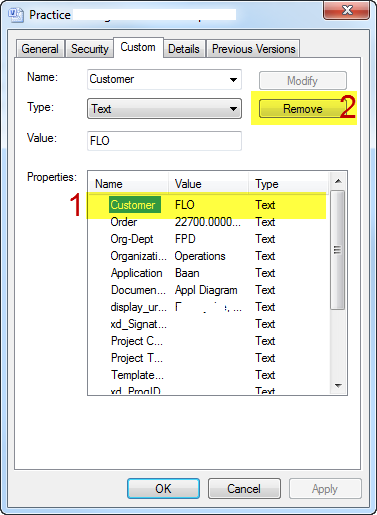Select the Project T... property row
This screenshot has height=515, width=377.
point(207,358)
